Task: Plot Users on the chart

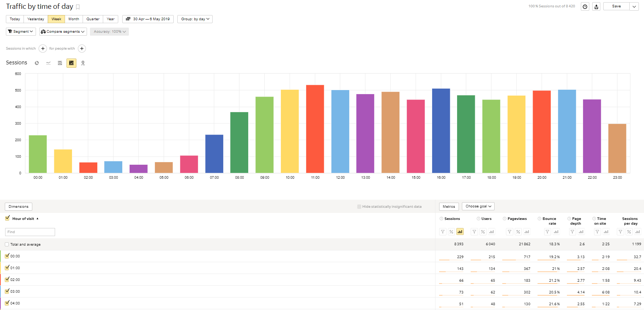Action: tap(491, 232)
